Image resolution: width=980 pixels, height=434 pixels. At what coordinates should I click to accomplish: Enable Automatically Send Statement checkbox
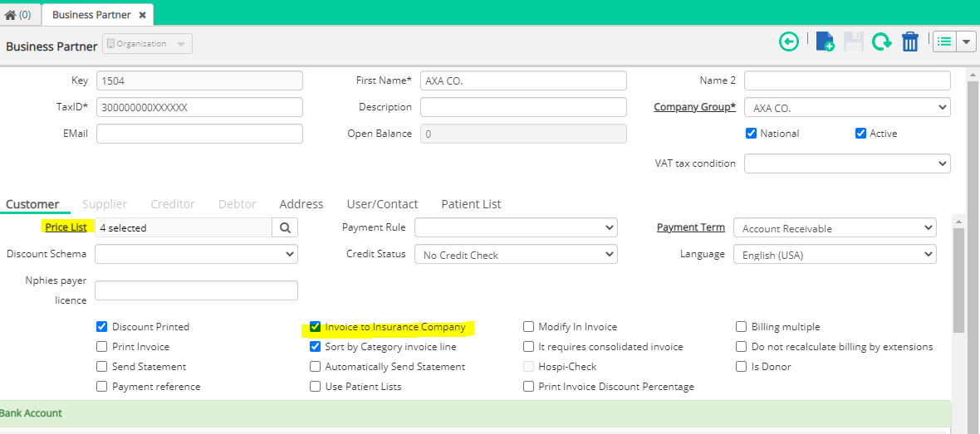click(315, 367)
